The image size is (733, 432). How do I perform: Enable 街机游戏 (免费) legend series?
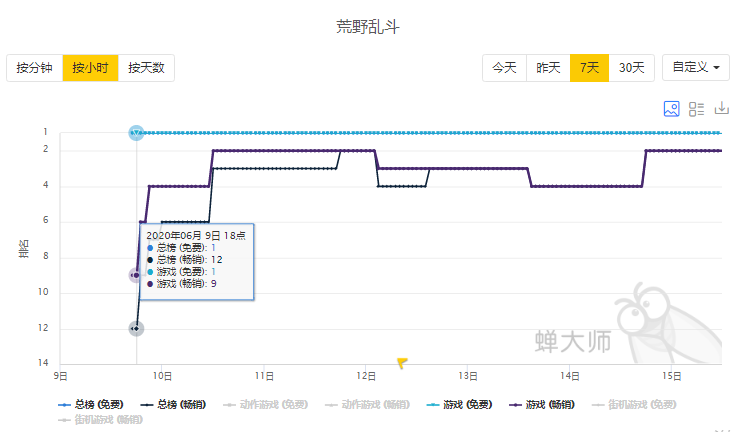(634, 404)
